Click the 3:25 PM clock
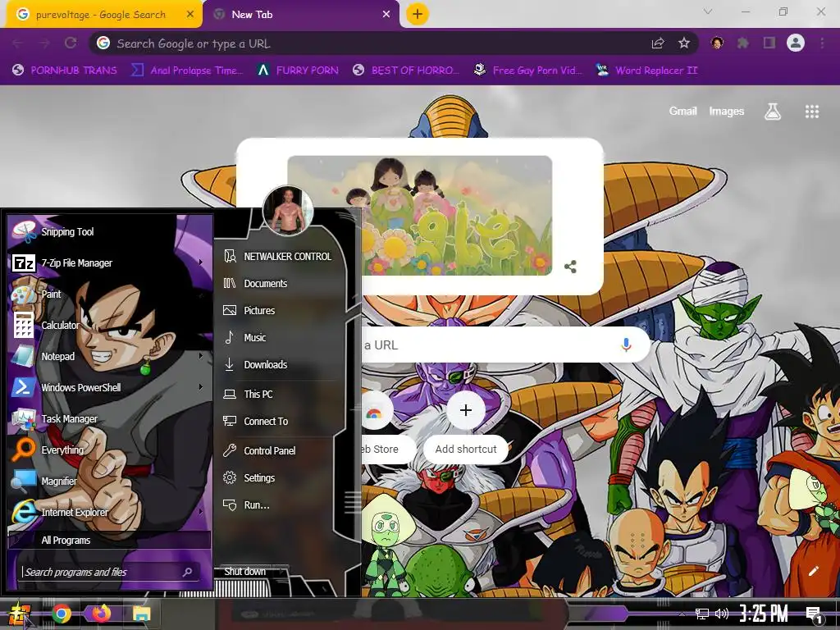The height and width of the screenshot is (630, 840). (x=764, y=614)
